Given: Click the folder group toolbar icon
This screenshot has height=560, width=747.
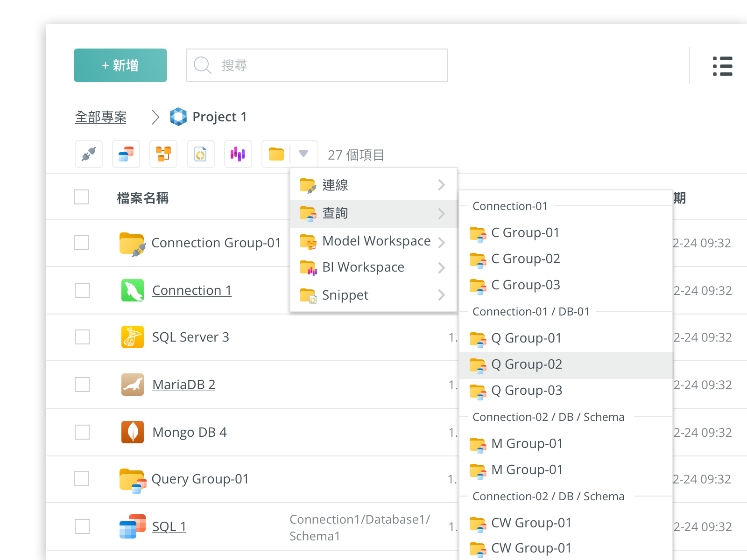Looking at the screenshot, I should point(276,154).
